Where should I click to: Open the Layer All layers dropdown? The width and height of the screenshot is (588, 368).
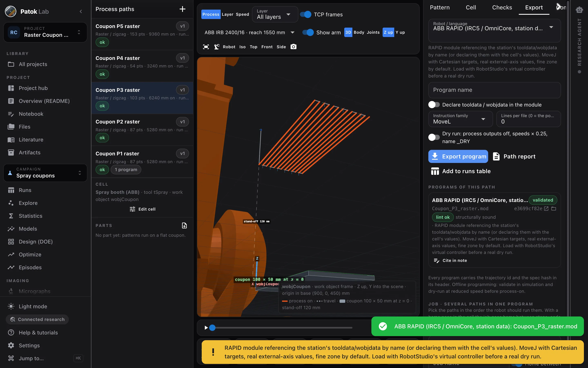tap(275, 15)
